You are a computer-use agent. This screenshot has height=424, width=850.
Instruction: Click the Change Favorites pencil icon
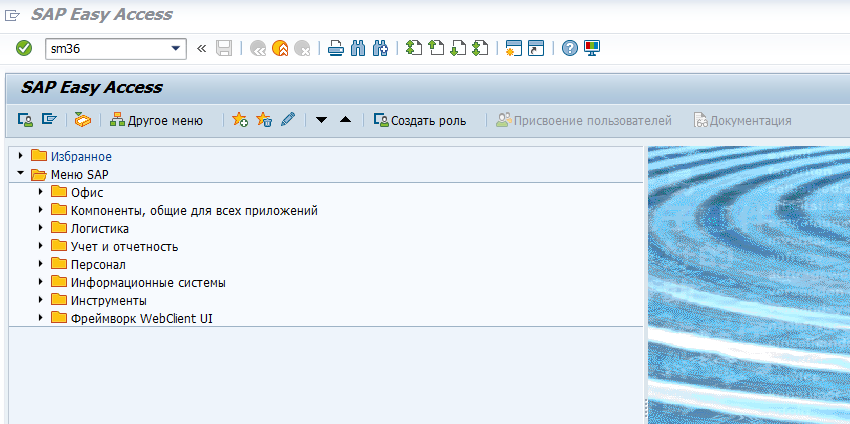point(288,120)
